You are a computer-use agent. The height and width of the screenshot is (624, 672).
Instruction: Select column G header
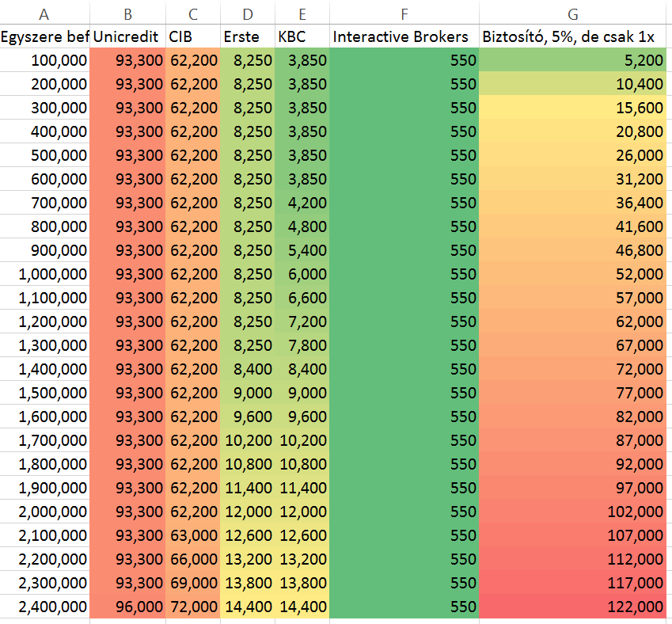pos(572,13)
